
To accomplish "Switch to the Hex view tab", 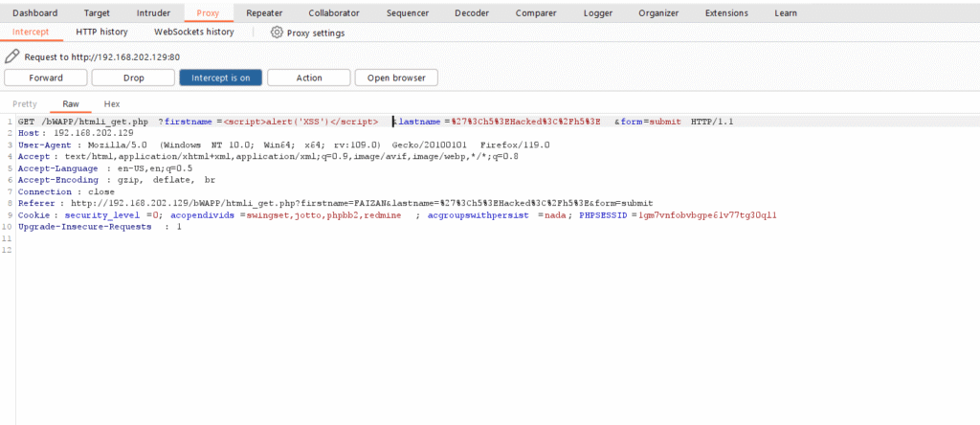I will click(112, 103).
